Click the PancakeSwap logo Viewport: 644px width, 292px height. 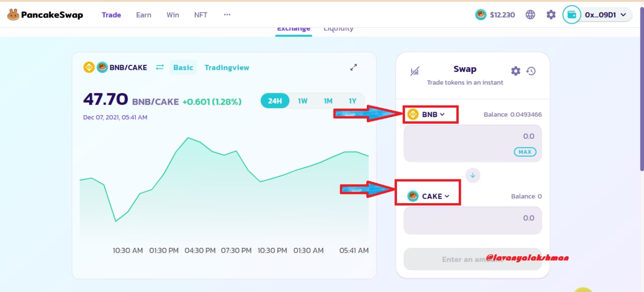click(45, 15)
